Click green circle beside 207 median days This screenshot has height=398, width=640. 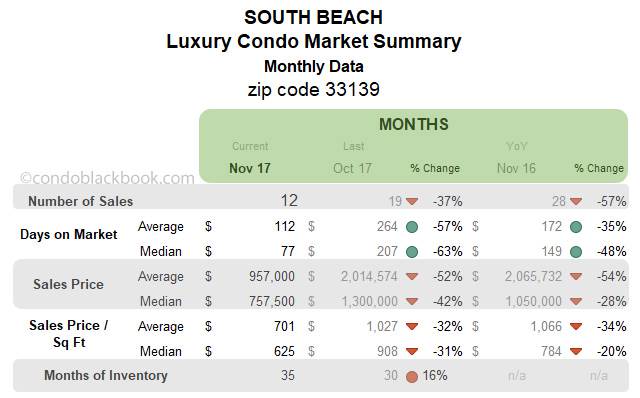point(412,252)
